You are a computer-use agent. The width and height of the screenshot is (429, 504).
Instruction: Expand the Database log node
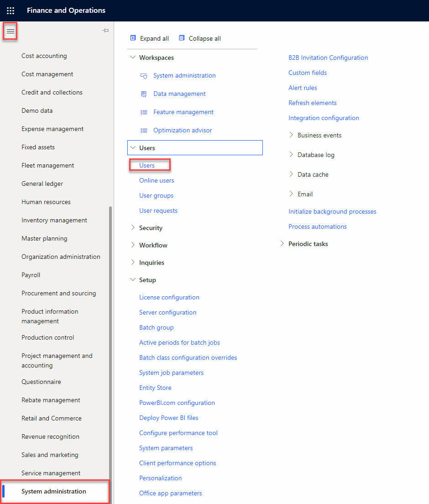[x=291, y=155]
